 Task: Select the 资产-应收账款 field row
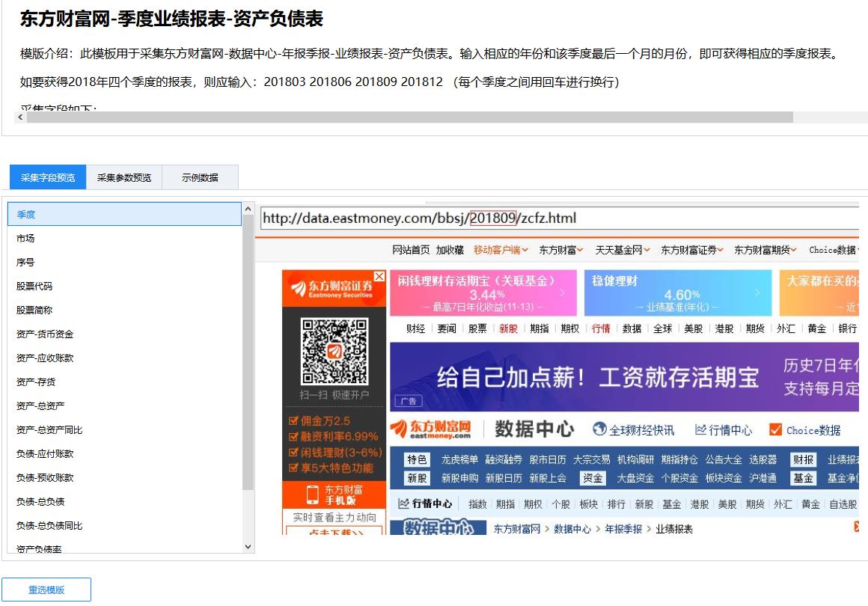pyautogui.click(x=124, y=358)
